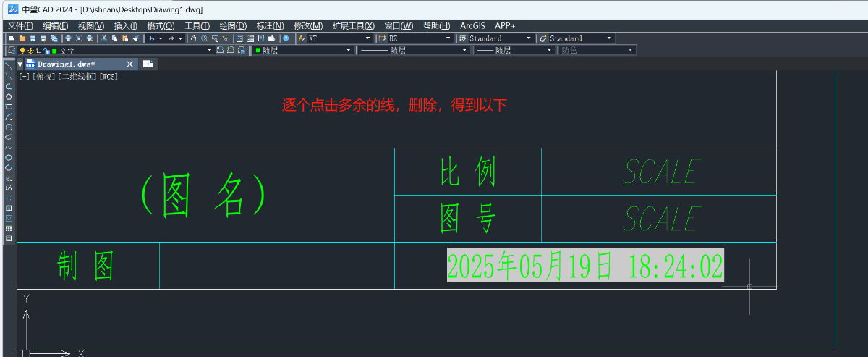Viewport: 868px width, 357px height.
Task: Toggle the layer on/off lightbulb icon
Action: (x=22, y=51)
